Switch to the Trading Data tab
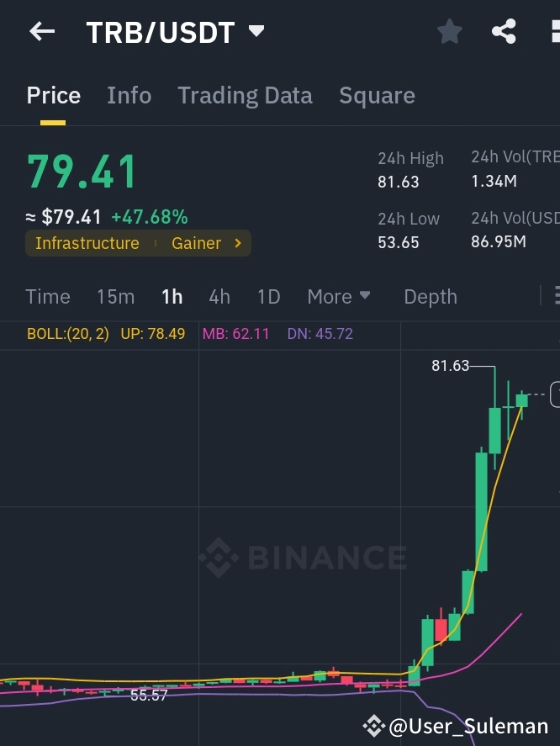 click(x=245, y=95)
